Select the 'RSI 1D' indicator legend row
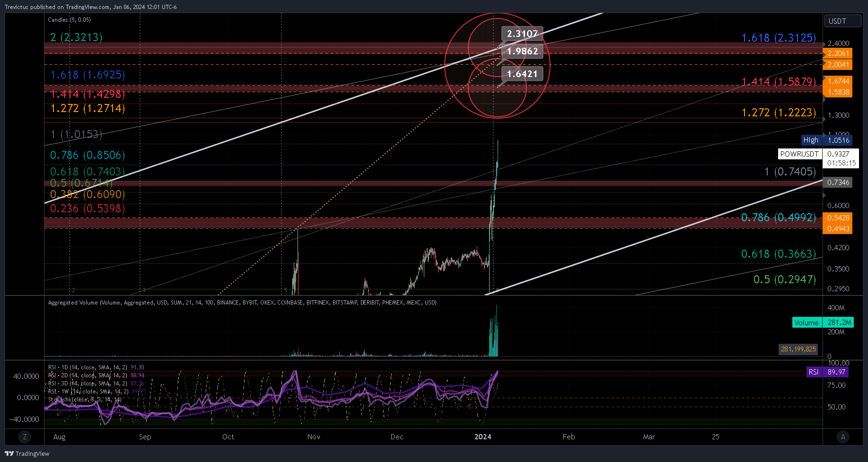 pos(96,367)
